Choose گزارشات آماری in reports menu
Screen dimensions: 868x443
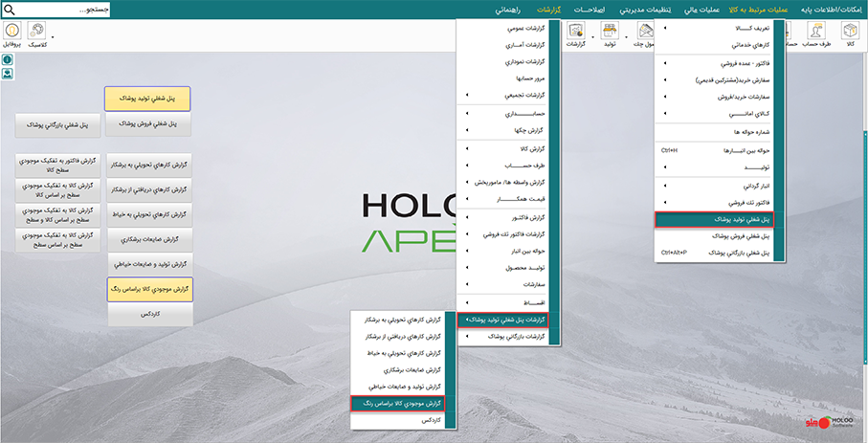pyautogui.click(x=502, y=45)
